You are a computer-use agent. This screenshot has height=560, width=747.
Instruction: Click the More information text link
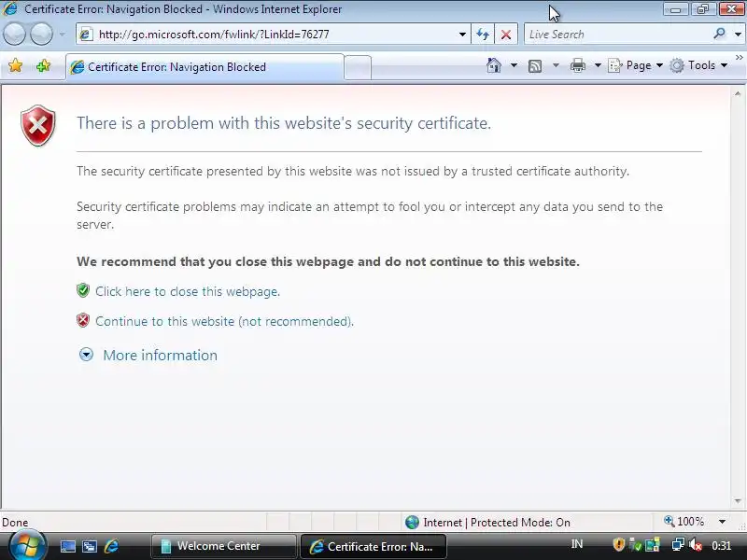tap(160, 356)
